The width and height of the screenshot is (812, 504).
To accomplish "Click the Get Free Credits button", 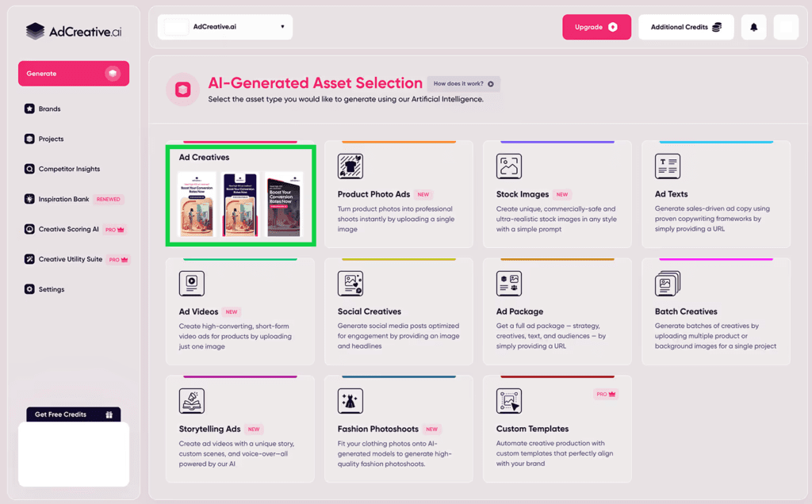I will click(x=73, y=414).
